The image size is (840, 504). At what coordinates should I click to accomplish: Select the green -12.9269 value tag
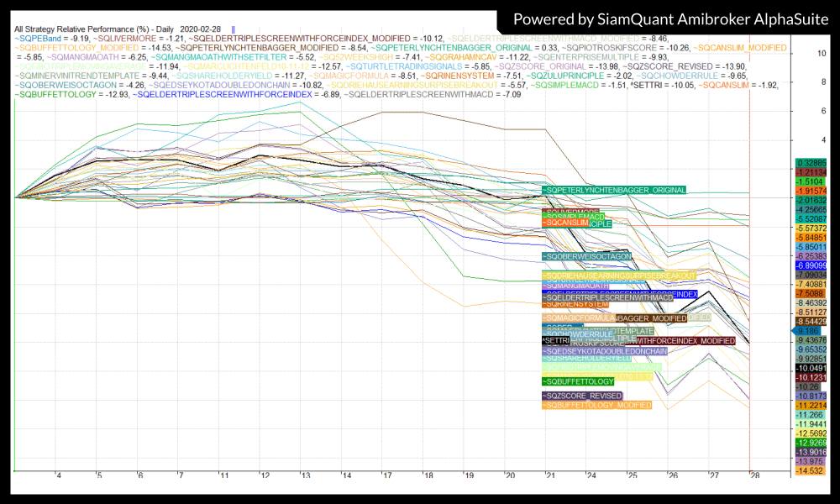click(811, 442)
